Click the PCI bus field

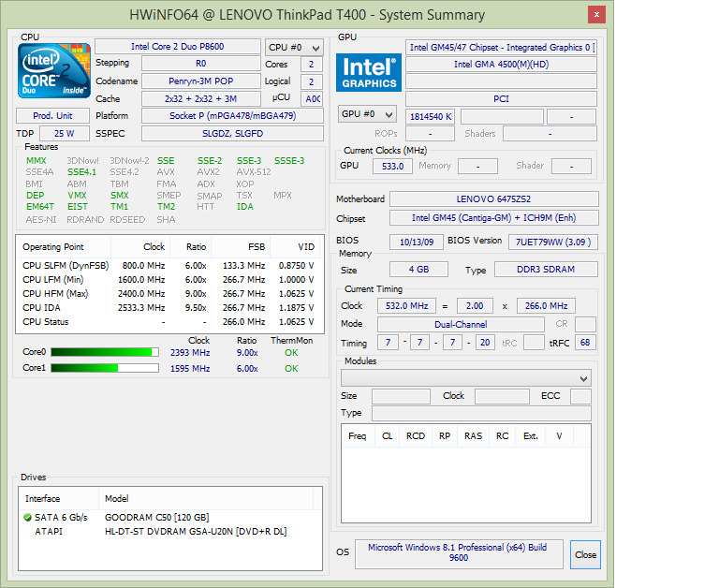point(501,98)
